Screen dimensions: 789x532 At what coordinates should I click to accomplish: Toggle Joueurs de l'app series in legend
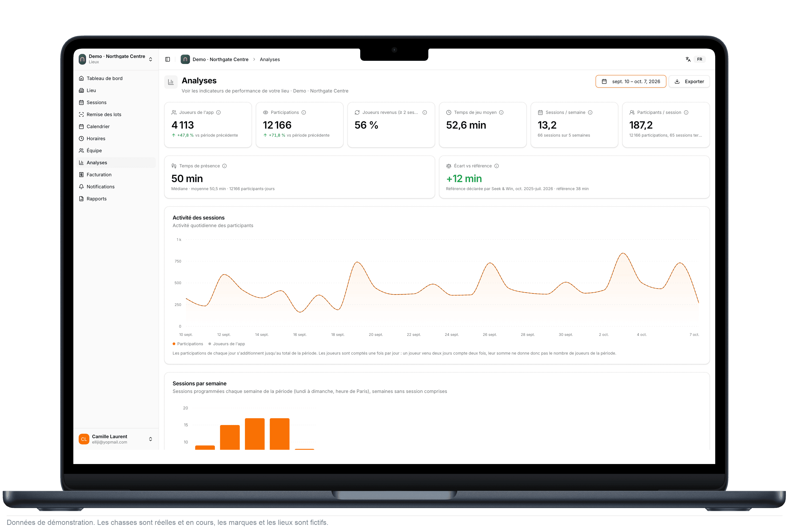tap(227, 344)
